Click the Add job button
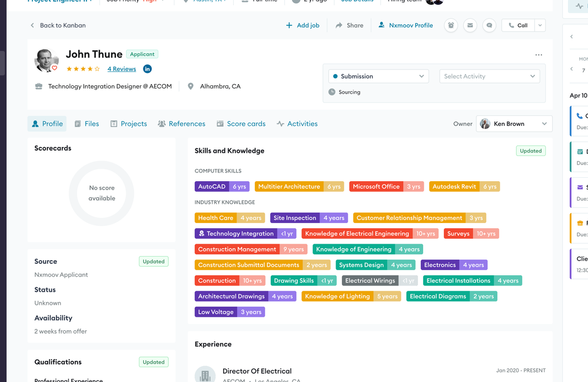The image size is (588, 382). (x=303, y=25)
